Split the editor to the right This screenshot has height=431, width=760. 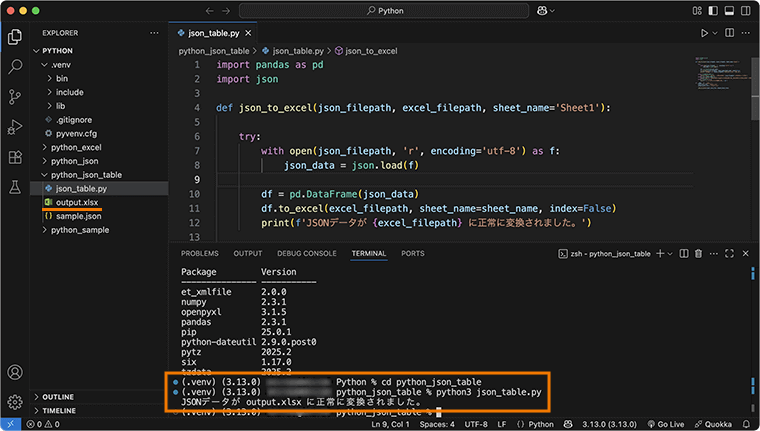pyautogui.click(x=729, y=33)
